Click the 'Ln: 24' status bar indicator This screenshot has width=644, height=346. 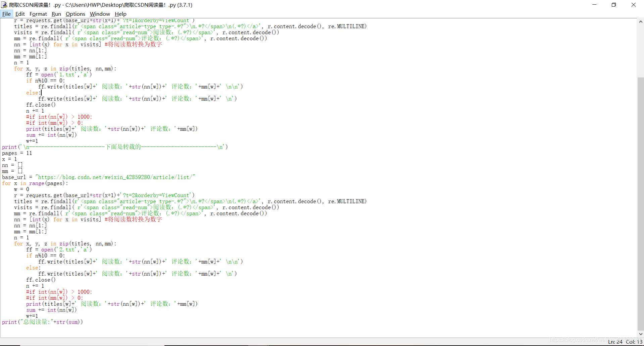(615, 342)
